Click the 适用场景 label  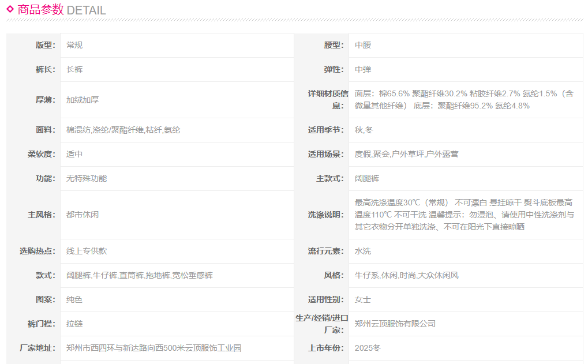pos(325,154)
